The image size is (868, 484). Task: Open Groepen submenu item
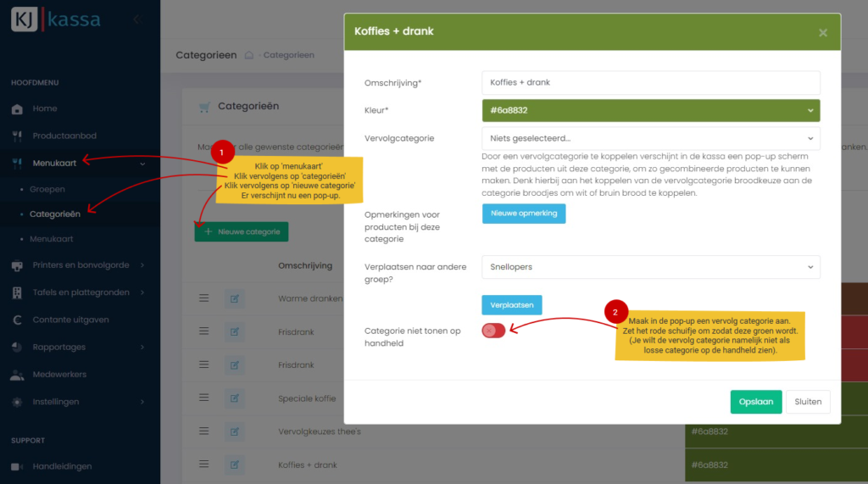(47, 189)
